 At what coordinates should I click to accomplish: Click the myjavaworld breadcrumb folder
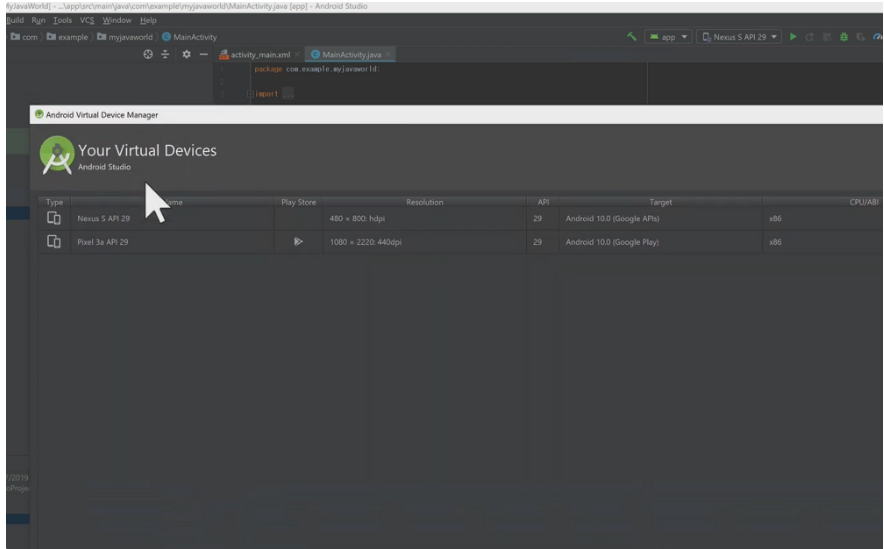point(125,37)
